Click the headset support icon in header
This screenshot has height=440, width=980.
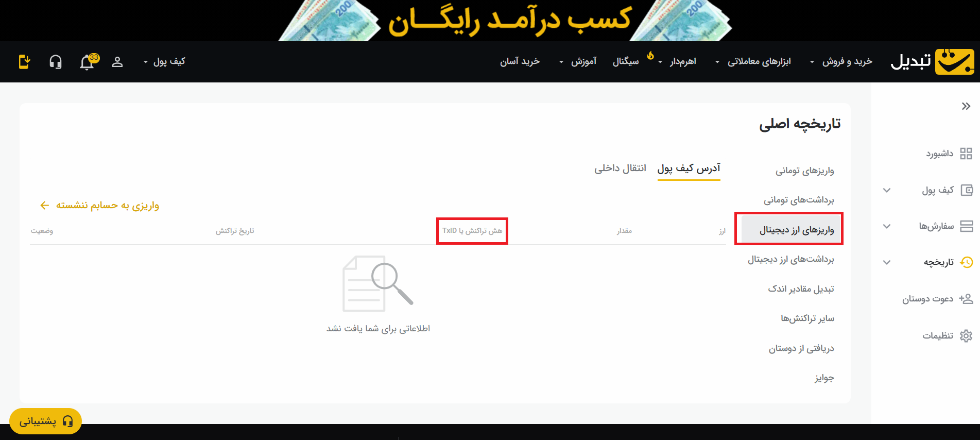(56, 62)
